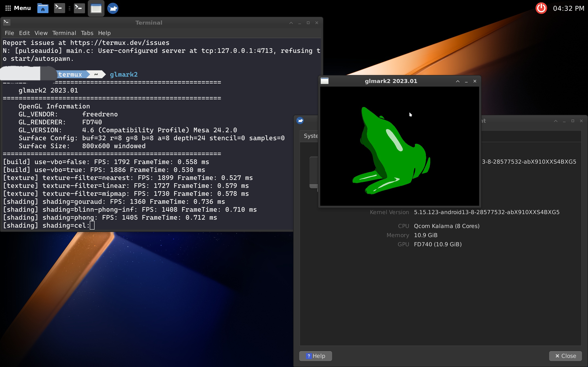
Task: Click the glmark2 window title icon
Action: click(325, 81)
